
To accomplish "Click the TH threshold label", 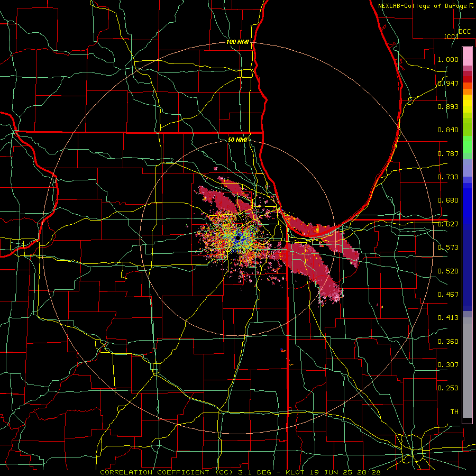I will pos(454,412).
